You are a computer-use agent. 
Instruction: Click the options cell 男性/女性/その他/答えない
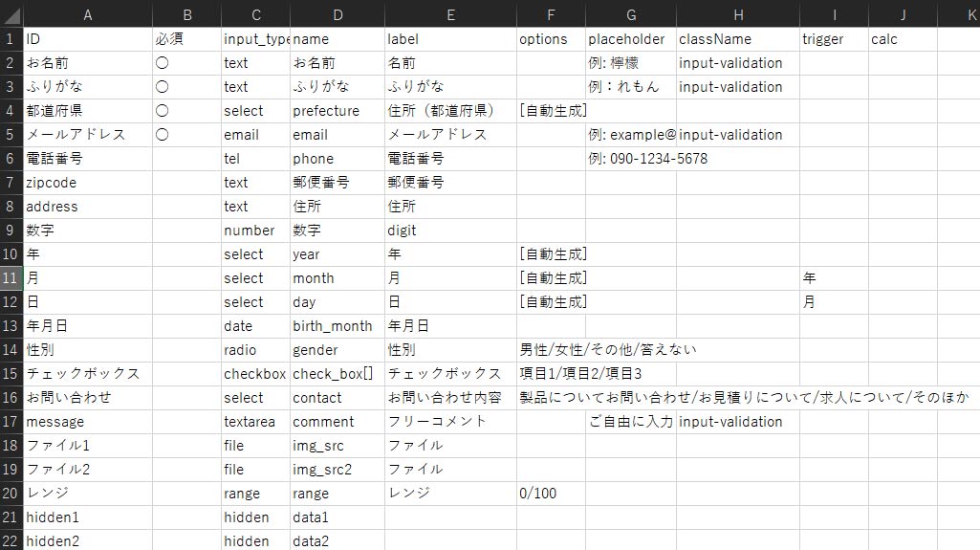tap(608, 350)
